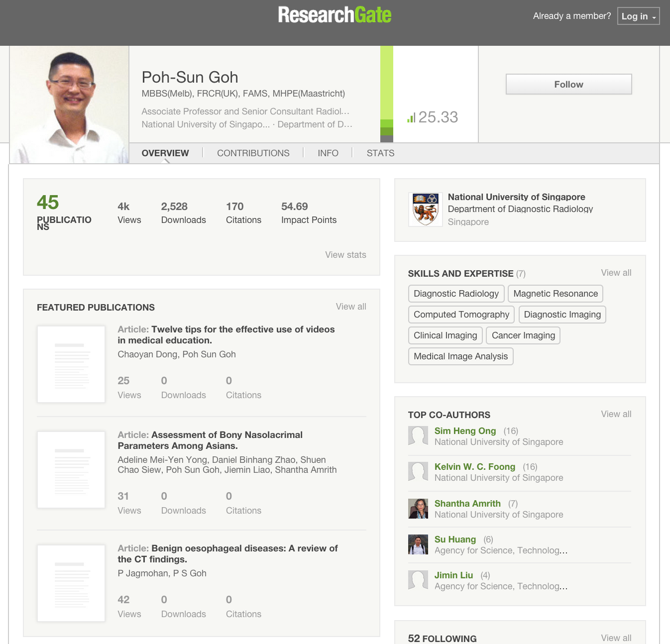Open Sim Heng Ong co-author profile
The height and width of the screenshot is (644, 670).
coord(465,431)
